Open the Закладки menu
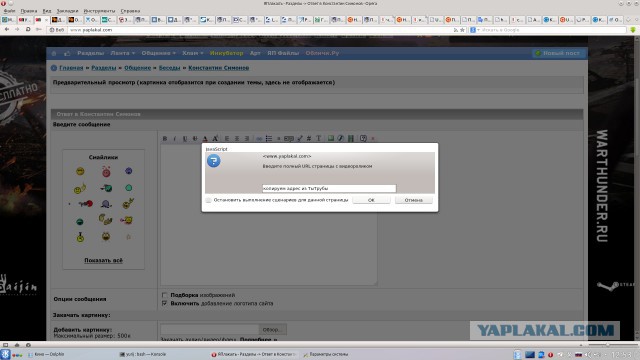Screen dimensions: 640x360 point(67,11)
